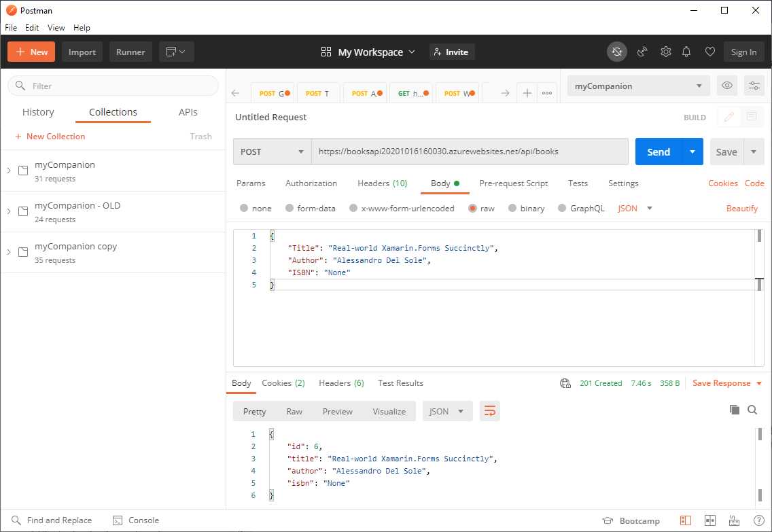Open the keyboard shortcuts icon in status bar
The height and width of the screenshot is (532, 772).
(733, 520)
